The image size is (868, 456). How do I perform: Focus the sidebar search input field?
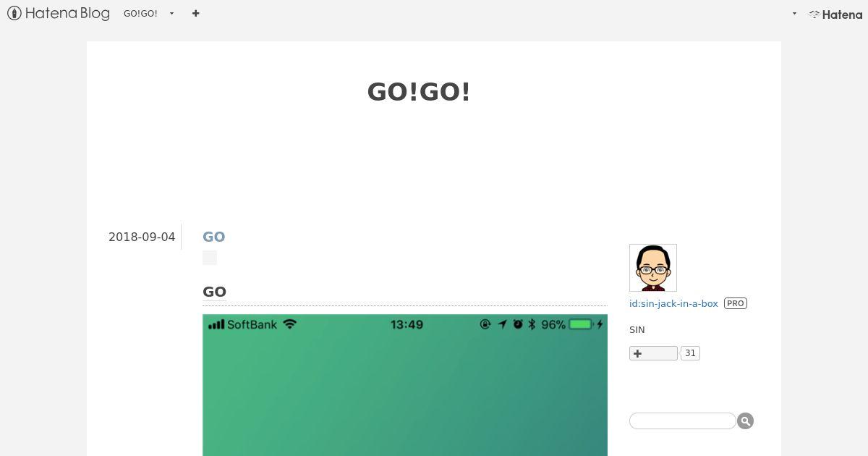pyautogui.click(x=682, y=421)
